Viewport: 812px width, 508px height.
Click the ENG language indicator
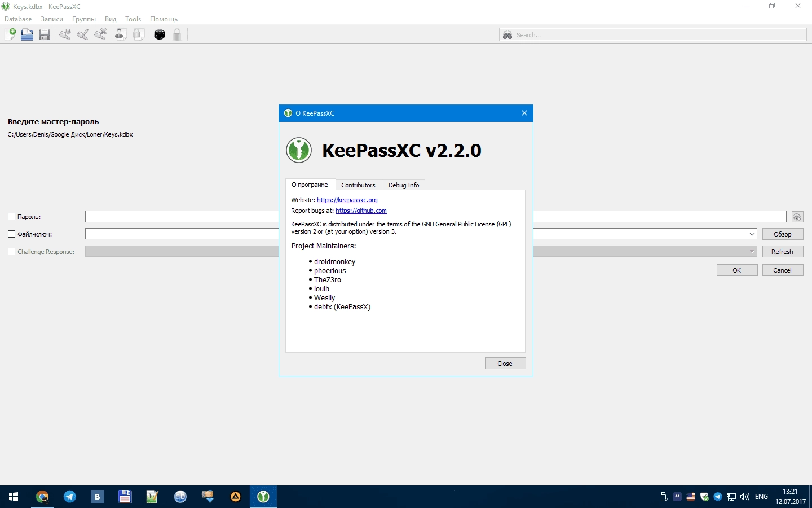pyautogui.click(x=761, y=497)
